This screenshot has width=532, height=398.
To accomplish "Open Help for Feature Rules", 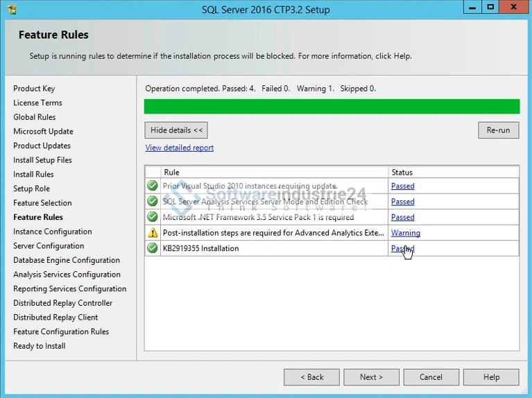I will tap(491, 377).
